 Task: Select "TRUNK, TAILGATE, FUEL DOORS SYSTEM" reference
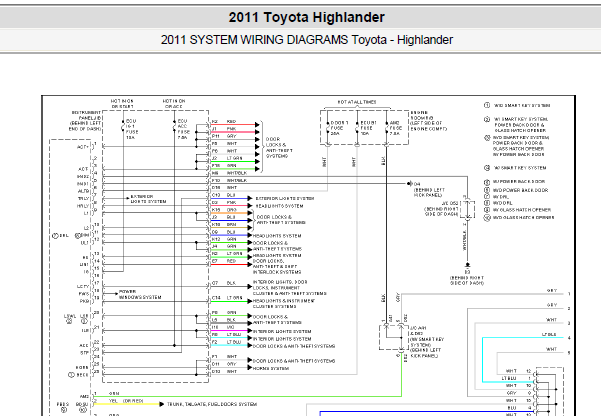[212, 404]
